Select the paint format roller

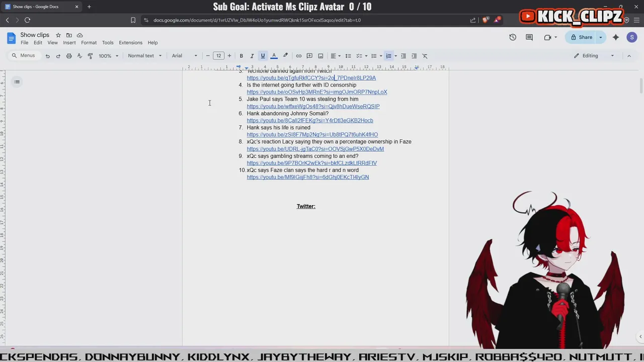coord(90,56)
